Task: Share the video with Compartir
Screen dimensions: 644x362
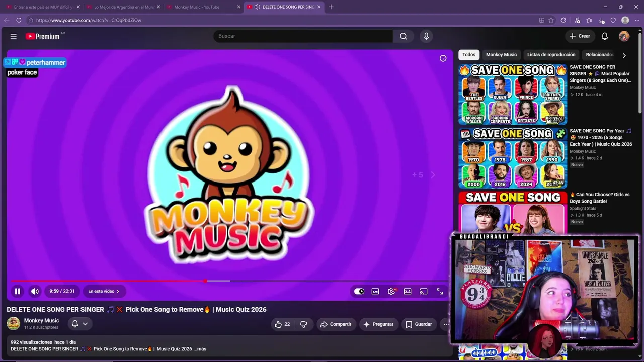Action: (336, 324)
